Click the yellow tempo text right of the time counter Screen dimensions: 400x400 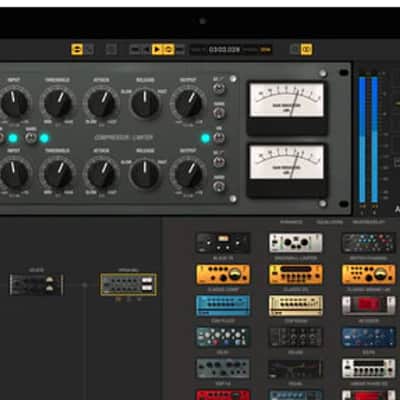[265, 50]
